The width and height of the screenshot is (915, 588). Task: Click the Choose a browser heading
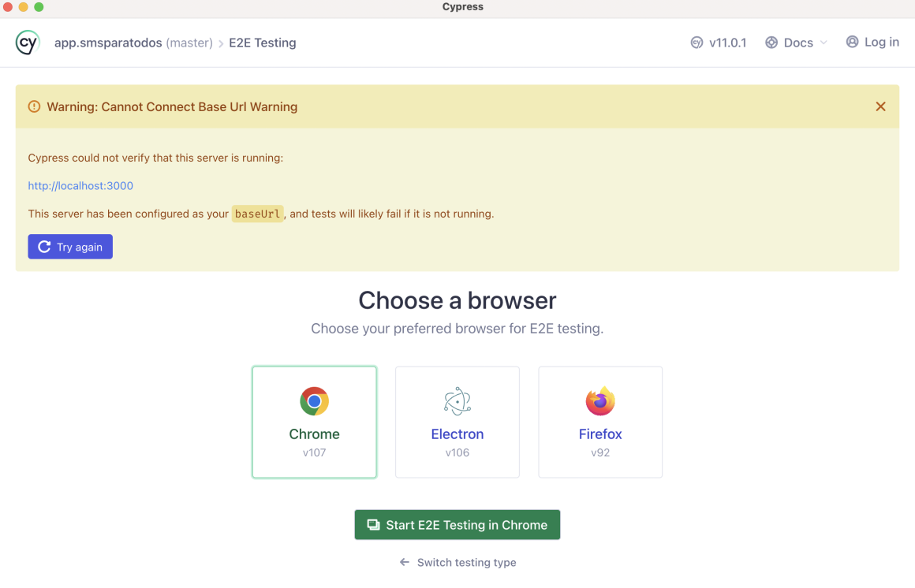click(458, 300)
